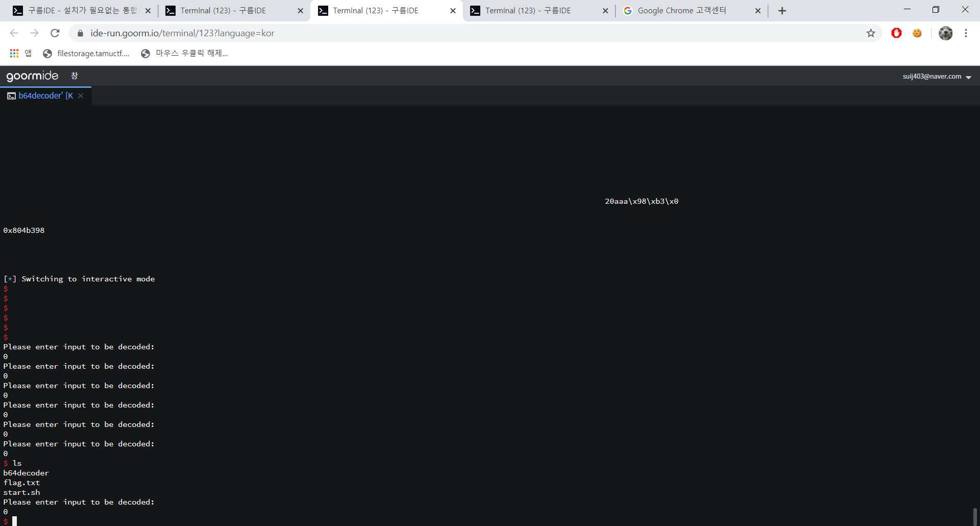Switch to the 구름IDE 설치가 필요없는 통합 tab
Screen dimensions: 980x526
[82, 11]
